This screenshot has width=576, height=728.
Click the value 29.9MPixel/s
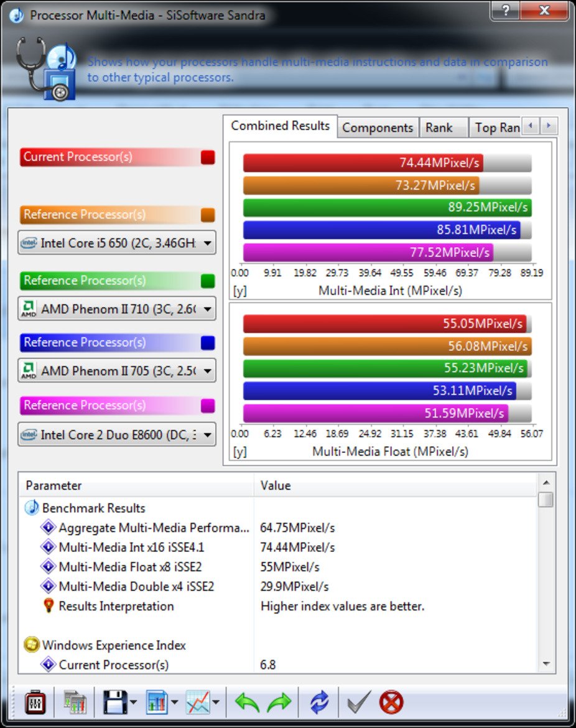[x=294, y=586]
